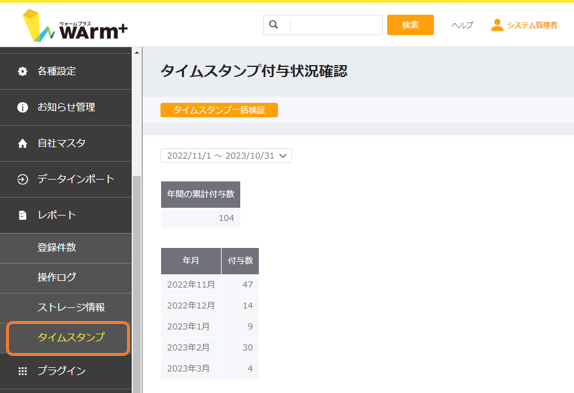The width and height of the screenshot is (574, 393).
Task: Click the import arrow icon beside データインポート
Action: coord(23,179)
